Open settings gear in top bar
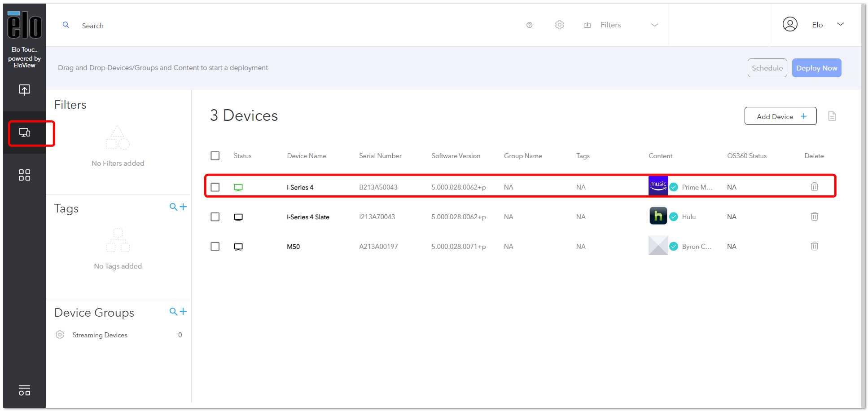 tap(559, 25)
